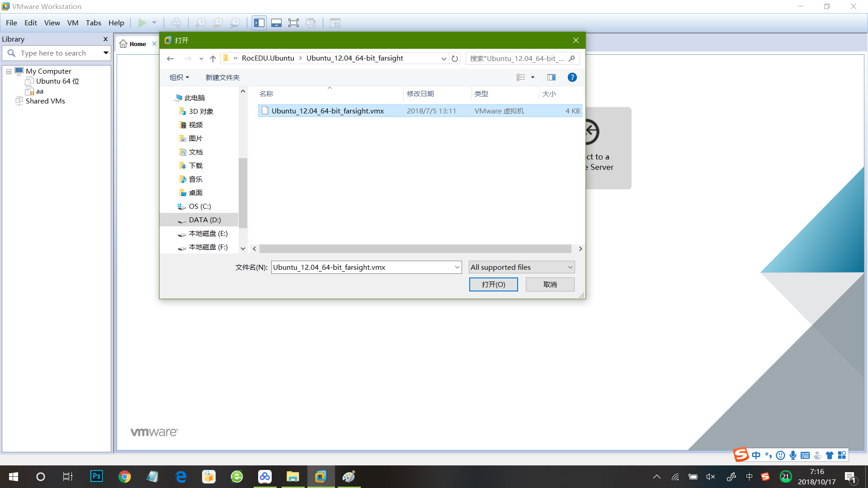The width and height of the screenshot is (868, 488).
Task: Open the Tabs menu
Action: 94,23
